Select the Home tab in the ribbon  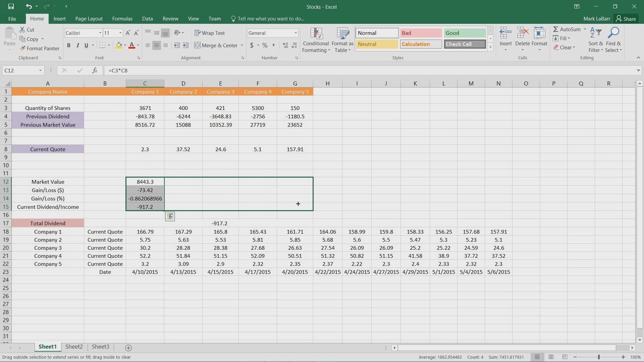[37, 18]
